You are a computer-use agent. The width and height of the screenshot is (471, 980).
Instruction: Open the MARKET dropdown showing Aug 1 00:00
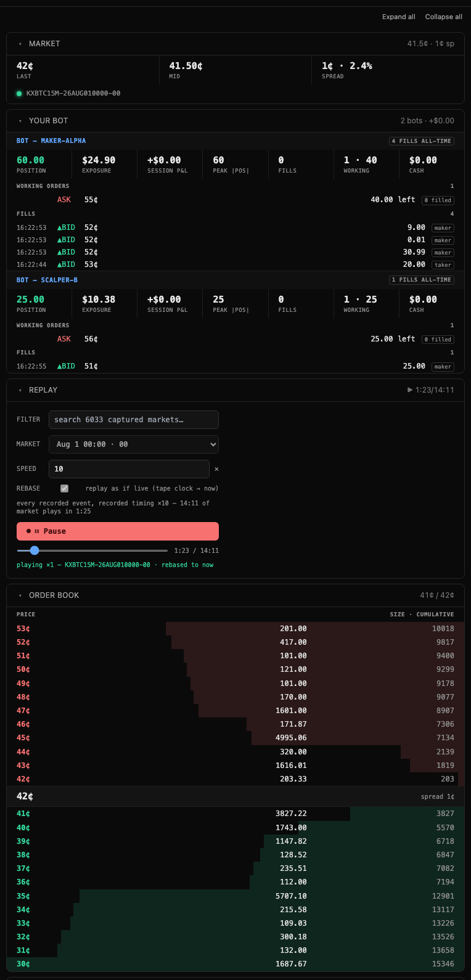(x=134, y=444)
